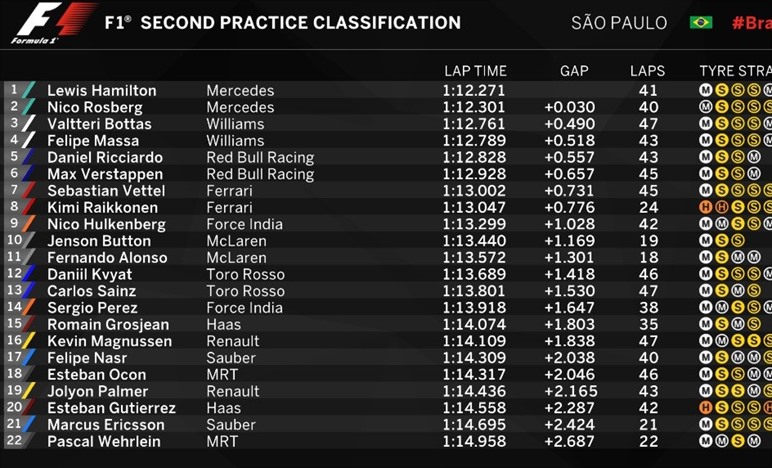
Task: Click the Second Practice Classification title
Action: [x=301, y=23]
